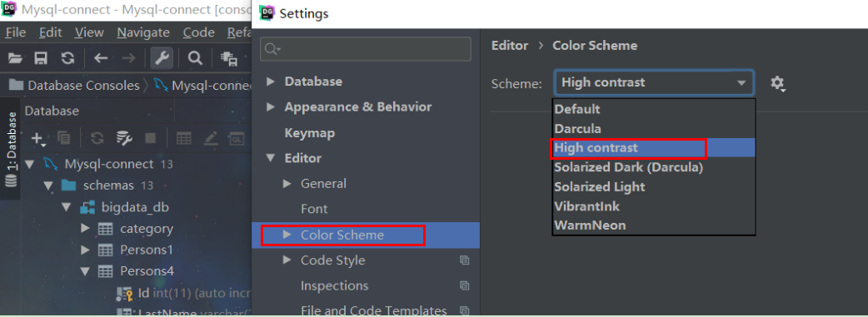Collapse the Persons4 table node
Screen dimensions: 868x317
85,271
